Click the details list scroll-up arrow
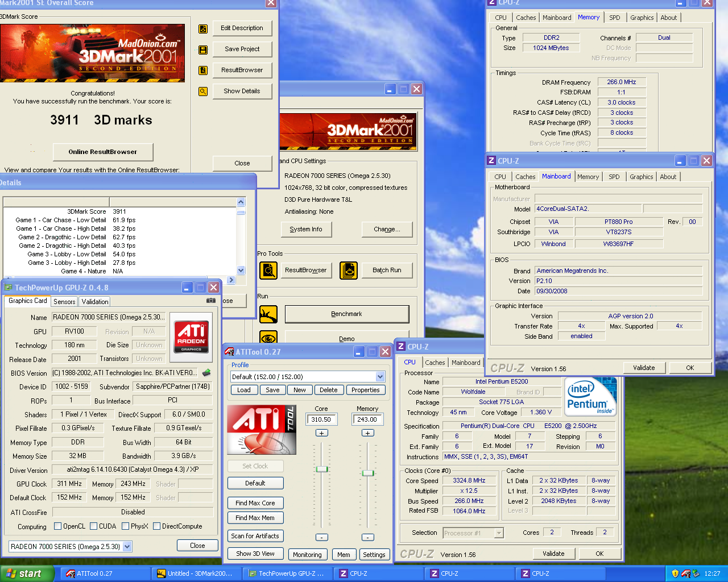 click(241, 202)
